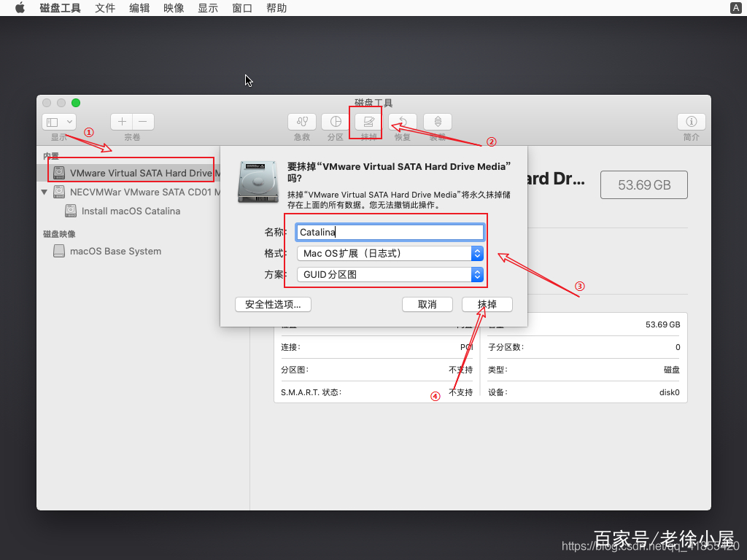Click the Mount 装载 toolbar icon

click(x=438, y=122)
